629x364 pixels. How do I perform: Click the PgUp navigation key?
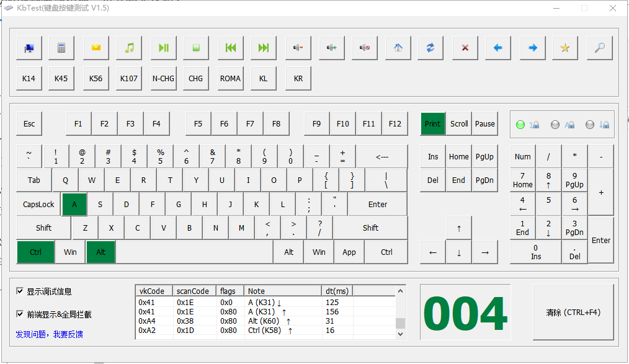[484, 157]
